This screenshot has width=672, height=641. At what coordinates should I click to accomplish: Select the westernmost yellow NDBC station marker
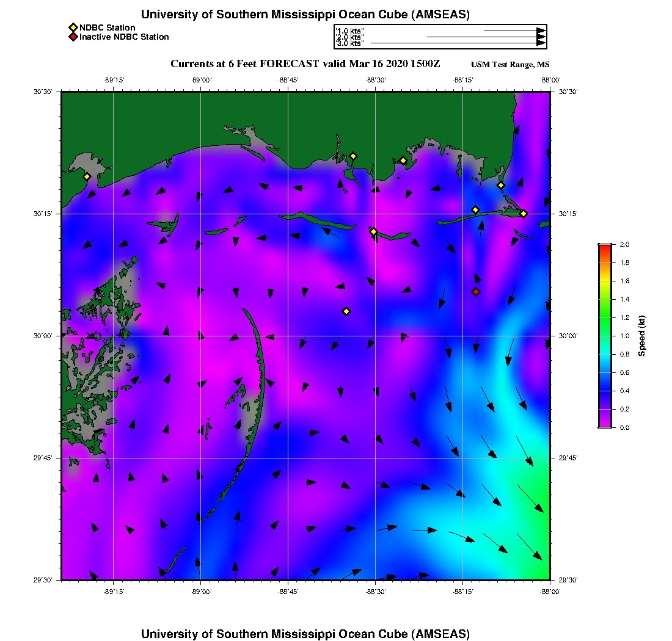[87, 176]
